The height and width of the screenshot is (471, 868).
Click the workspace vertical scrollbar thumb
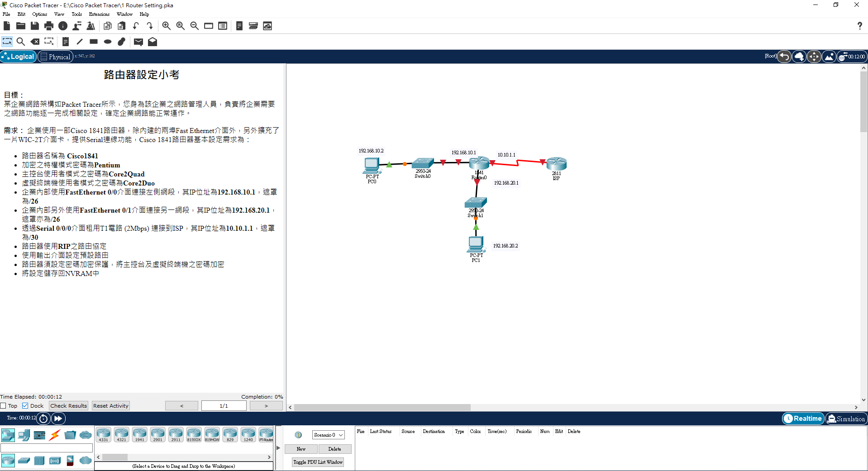[x=864, y=102]
